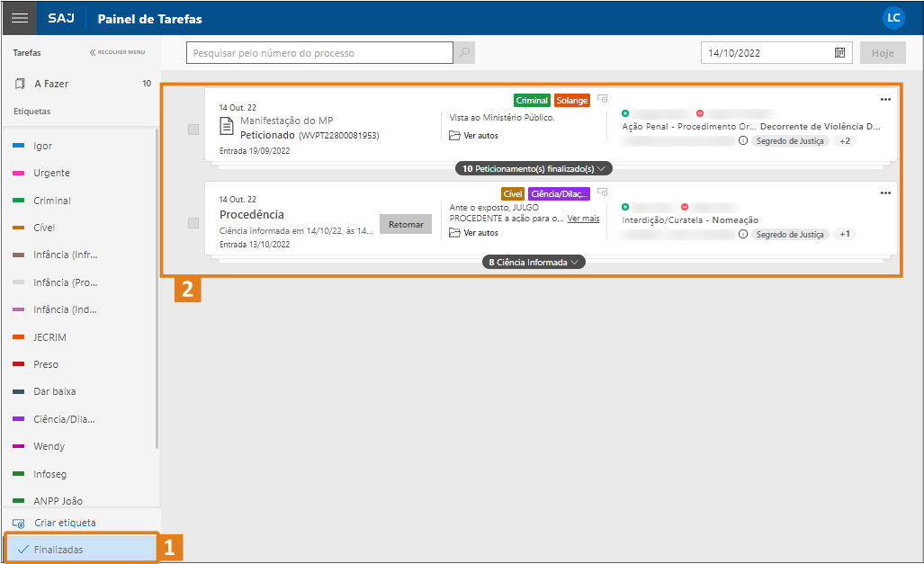This screenshot has width=924, height=564.
Task: Open user profile LC avatar
Action: pos(893,18)
